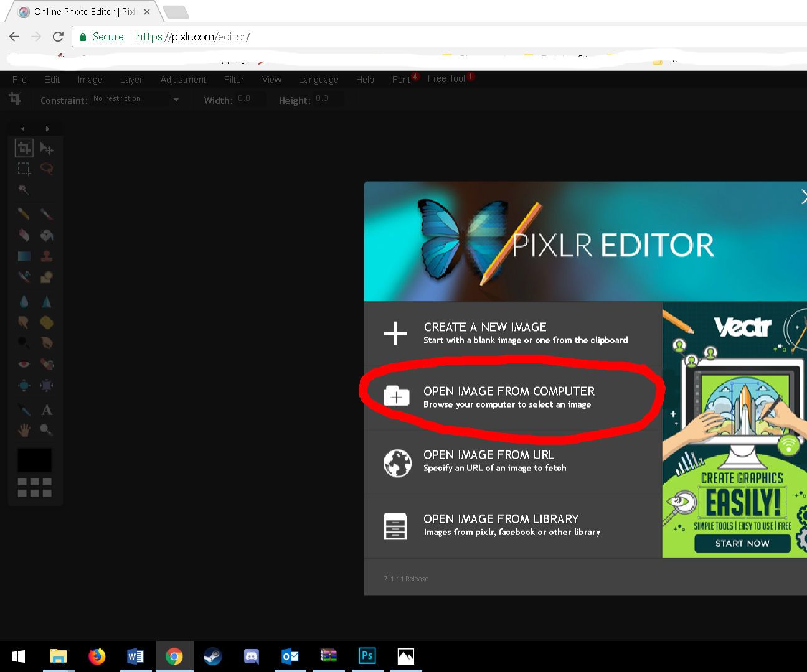Screen dimensions: 807x672
Task: Pick the Spot Heal bandage tool
Action: 47,364
